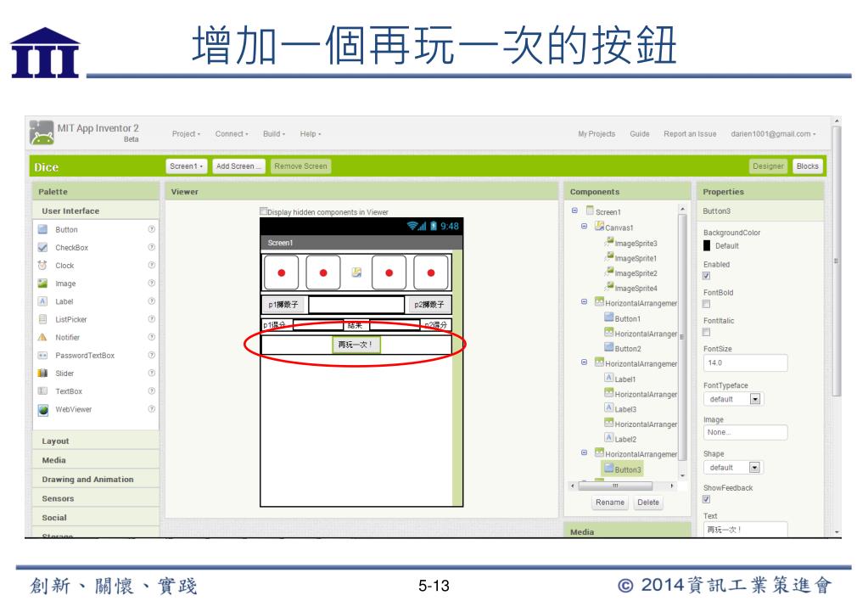This screenshot has width=868, height=601.
Task: Open the account email menu
Action: click(x=773, y=134)
